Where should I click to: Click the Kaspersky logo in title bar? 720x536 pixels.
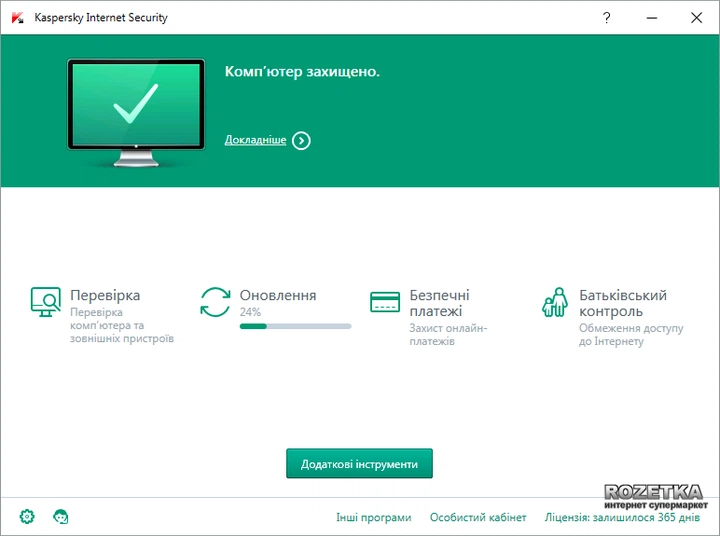[17, 17]
